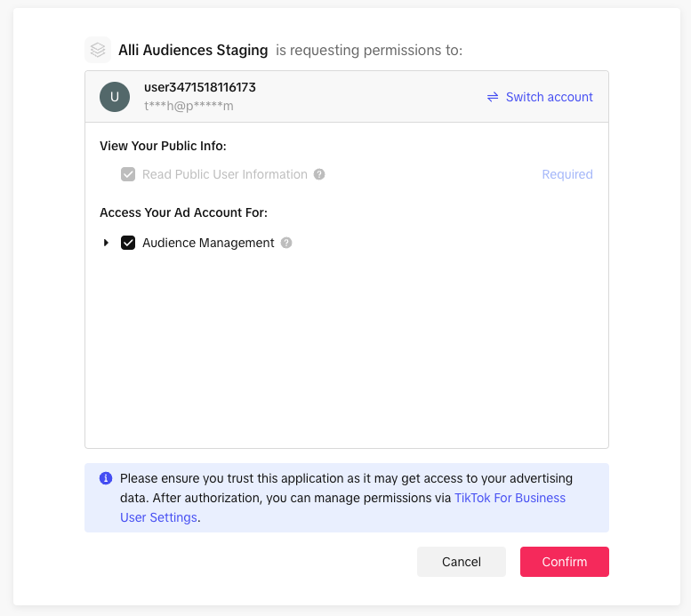The image size is (691, 616).
Task: Click the Required label
Action: (567, 174)
